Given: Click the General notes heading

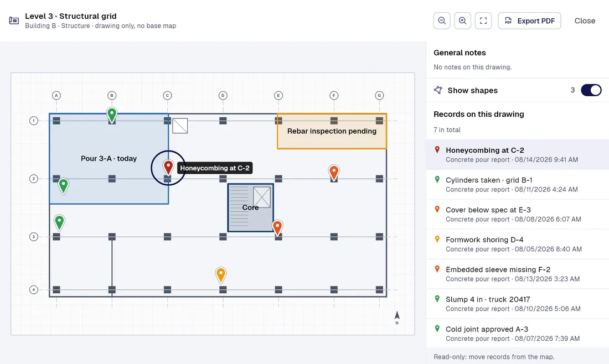Looking at the screenshot, I should coord(460,53).
